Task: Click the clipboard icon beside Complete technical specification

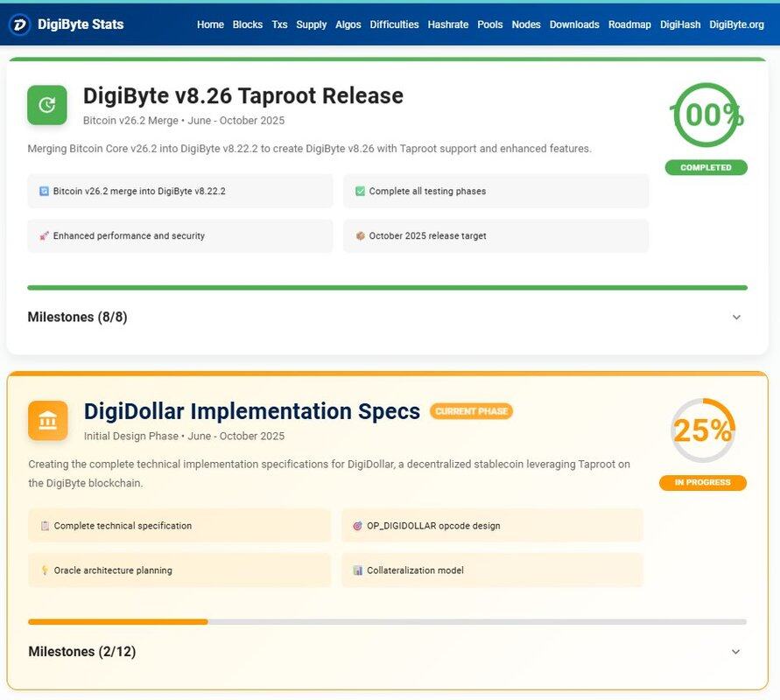Action: coord(45,526)
